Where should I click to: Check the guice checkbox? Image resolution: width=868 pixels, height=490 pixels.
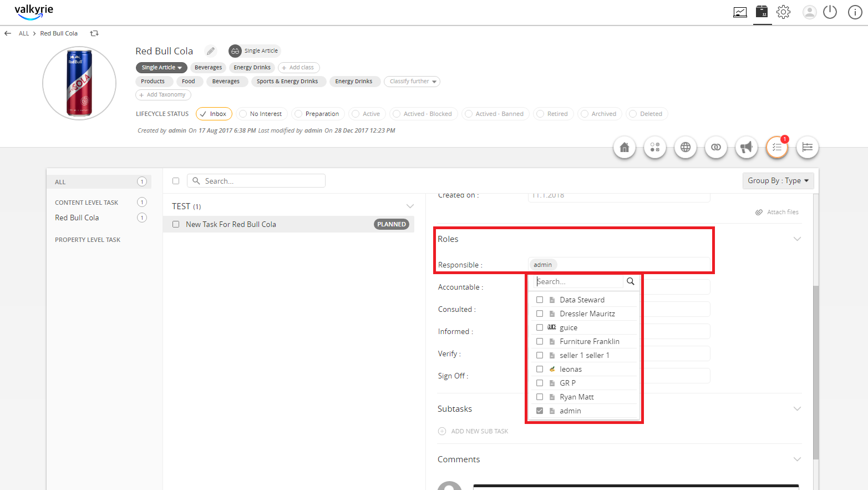[x=540, y=327]
